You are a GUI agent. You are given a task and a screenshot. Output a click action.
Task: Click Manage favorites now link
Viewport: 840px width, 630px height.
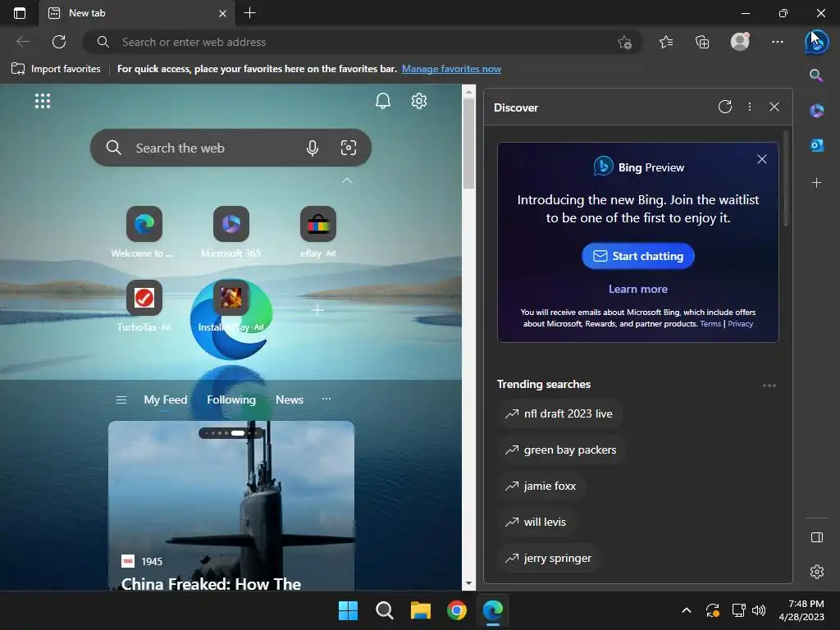pos(452,69)
